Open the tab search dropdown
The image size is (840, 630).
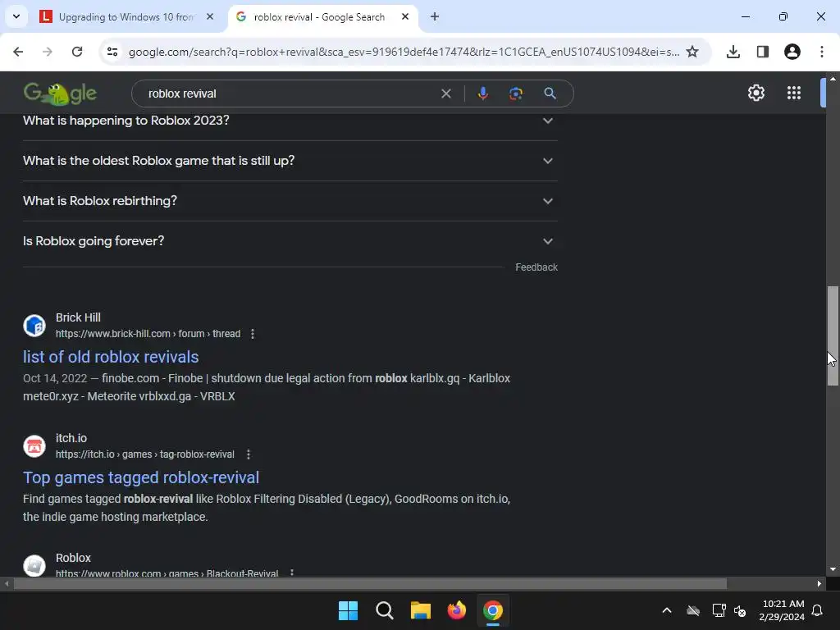(x=16, y=16)
